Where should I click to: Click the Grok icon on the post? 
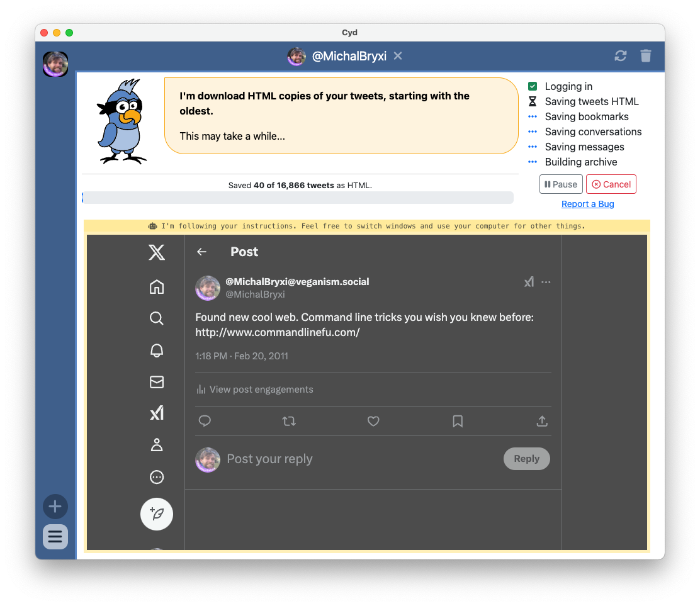[529, 282]
